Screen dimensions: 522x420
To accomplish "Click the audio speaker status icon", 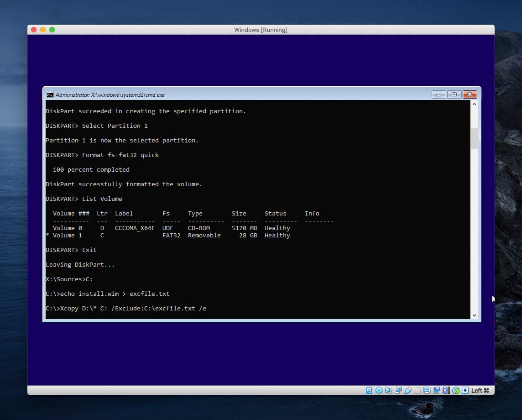I will (388, 390).
